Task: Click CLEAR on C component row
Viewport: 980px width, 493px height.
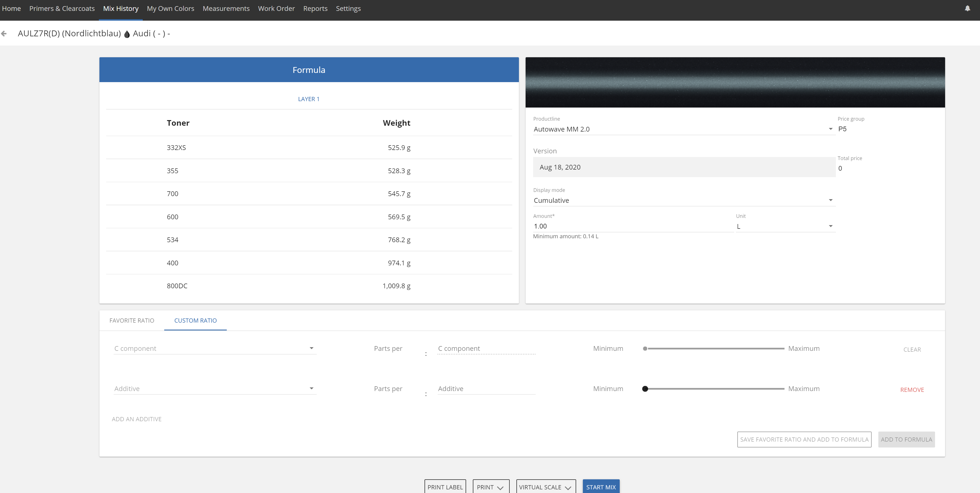Action: click(x=912, y=350)
